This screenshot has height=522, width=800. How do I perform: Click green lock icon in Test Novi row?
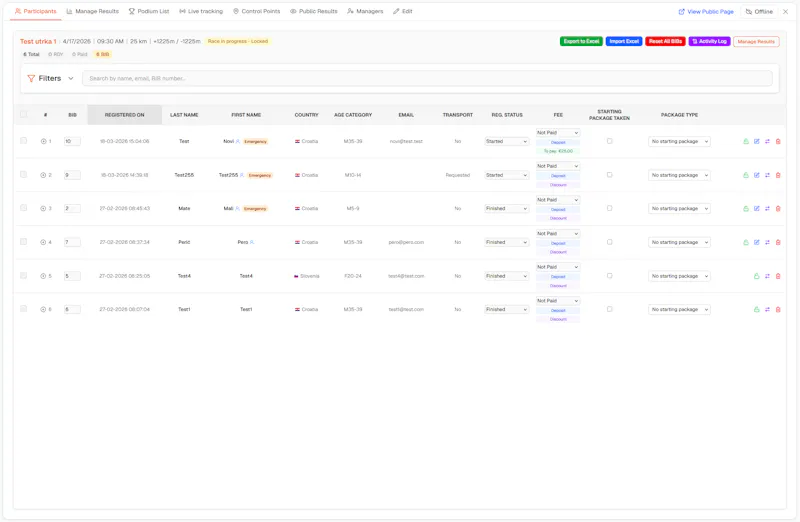[746, 141]
